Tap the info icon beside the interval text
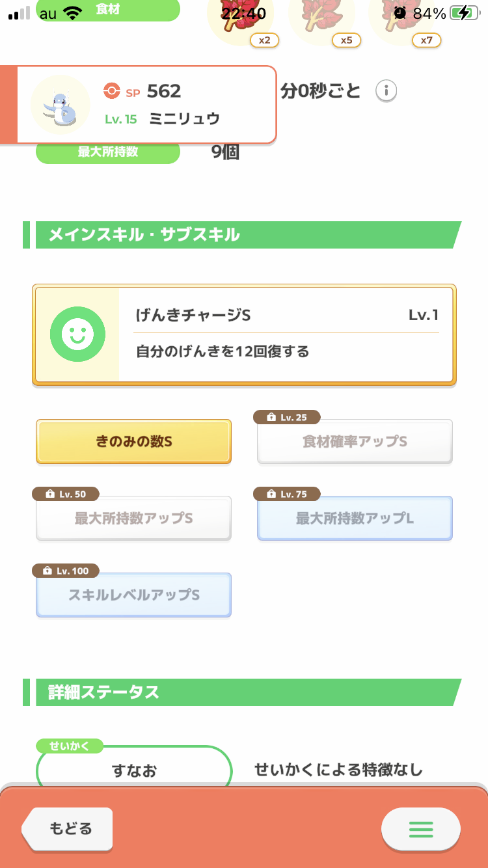The image size is (488, 868). point(386,91)
